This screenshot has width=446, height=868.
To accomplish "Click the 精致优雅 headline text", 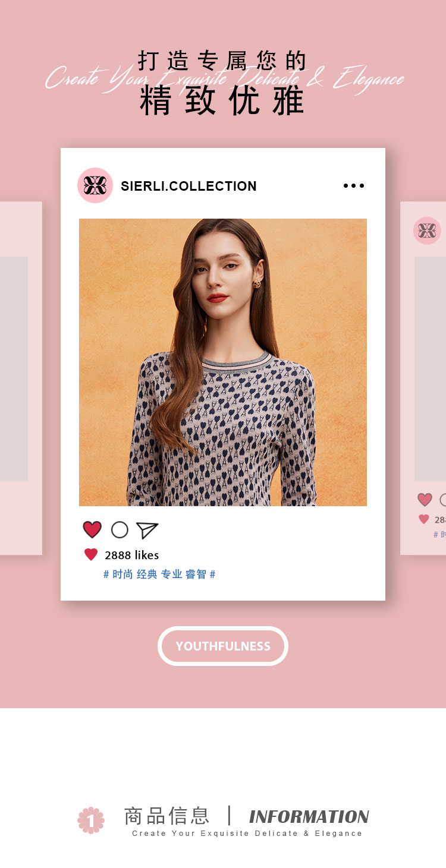I will click(x=222, y=100).
